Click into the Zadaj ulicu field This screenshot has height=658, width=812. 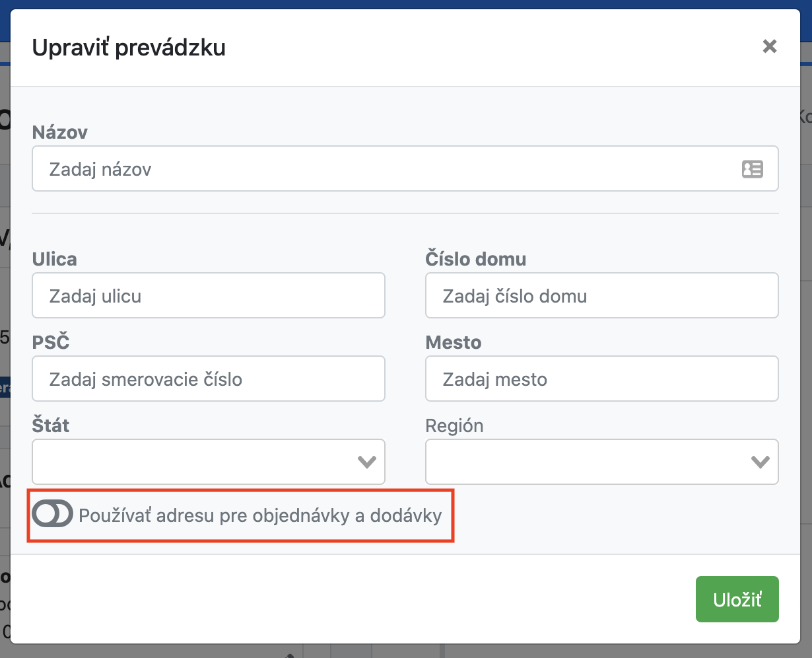(x=208, y=295)
